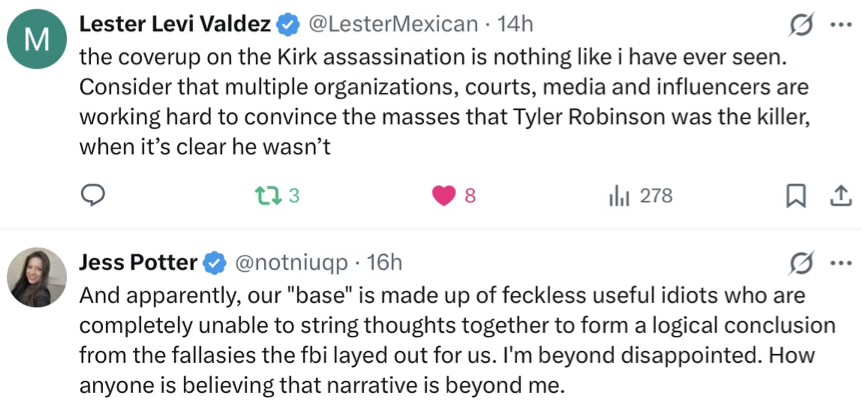
Task: Reply to Lester Levi Valdez's tweet
Action: tap(93, 197)
